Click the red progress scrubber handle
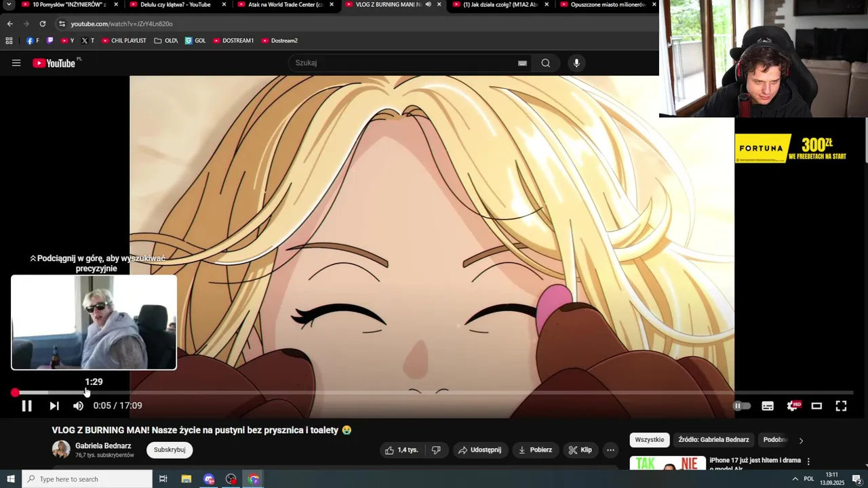Image resolution: width=868 pixels, height=488 pixels. click(x=15, y=392)
